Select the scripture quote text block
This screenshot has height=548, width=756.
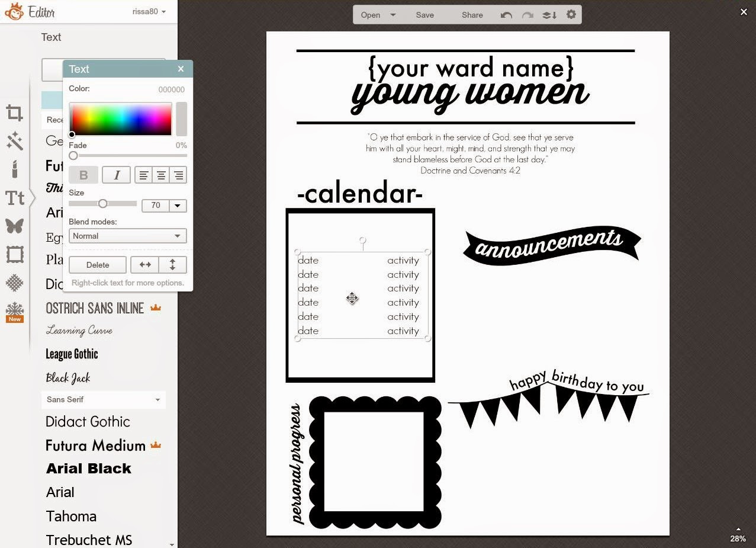470,153
